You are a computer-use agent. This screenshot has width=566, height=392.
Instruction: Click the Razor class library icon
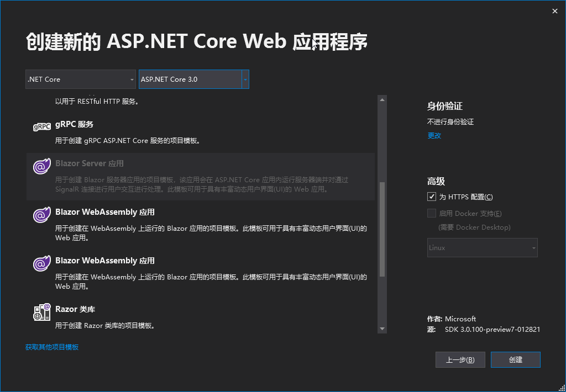pos(42,312)
